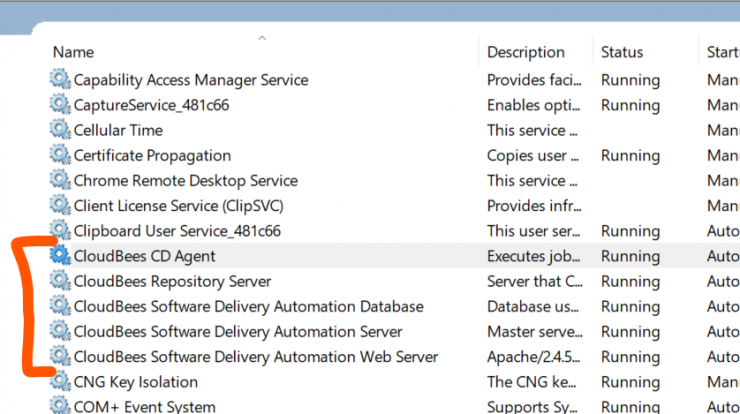Select the CaptureService_481c66 gear icon
This screenshot has width=740, height=414.
pos(60,104)
